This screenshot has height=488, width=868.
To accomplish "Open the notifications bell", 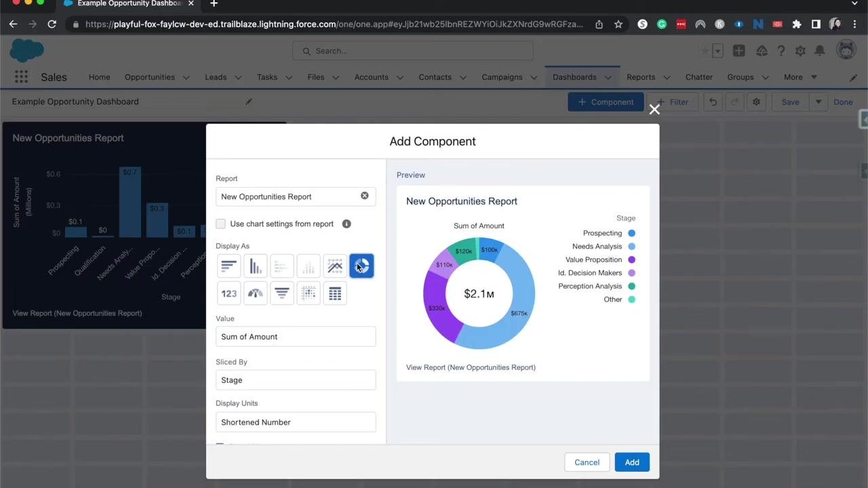I will pos(820,51).
